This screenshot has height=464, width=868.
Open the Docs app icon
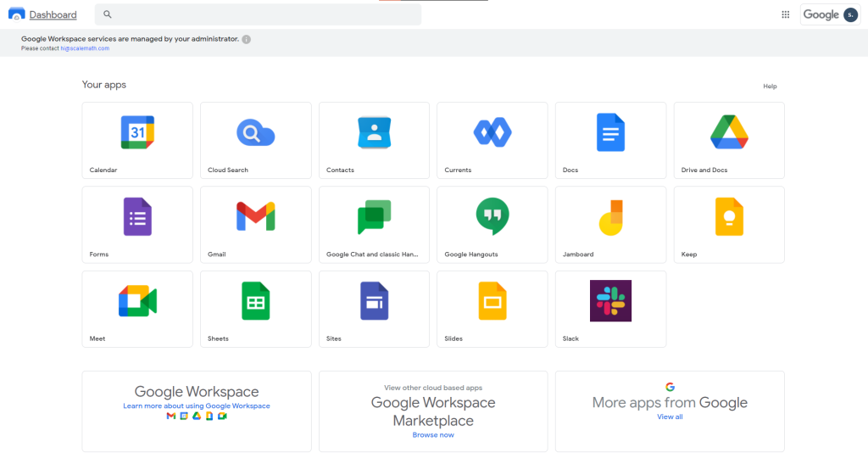pyautogui.click(x=610, y=132)
